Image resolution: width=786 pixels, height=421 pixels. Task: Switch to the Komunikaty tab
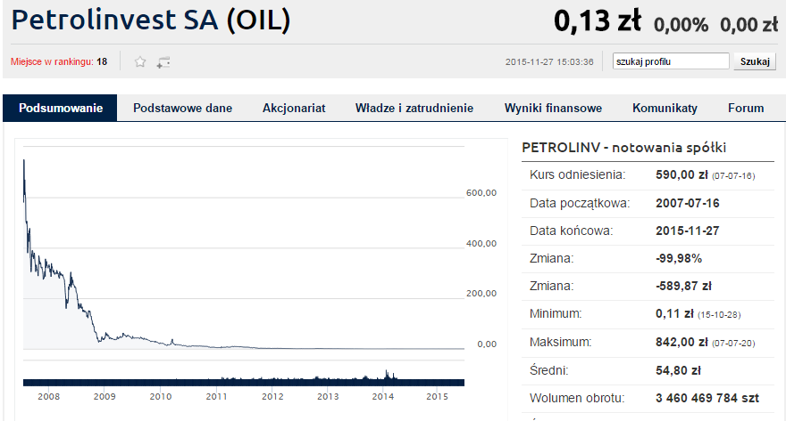click(x=665, y=108)
